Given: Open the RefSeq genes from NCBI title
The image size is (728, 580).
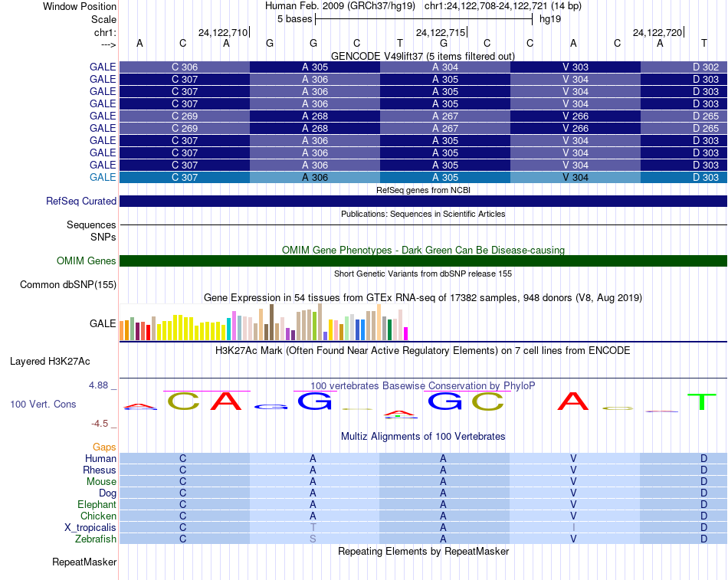Looking at the screenshot, I should click(x=423, y=190).
